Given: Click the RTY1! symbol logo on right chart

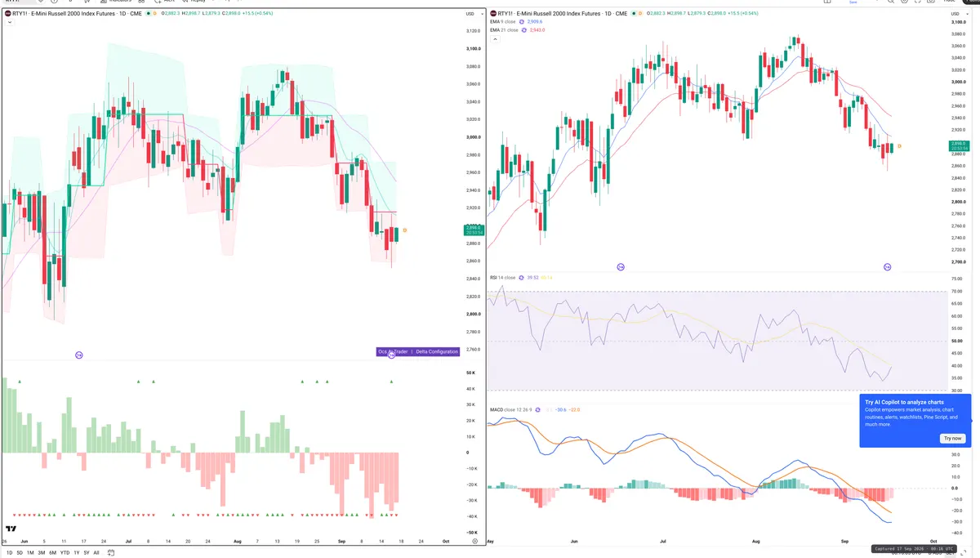Looking at the screenshot, I should pos(492,13).
